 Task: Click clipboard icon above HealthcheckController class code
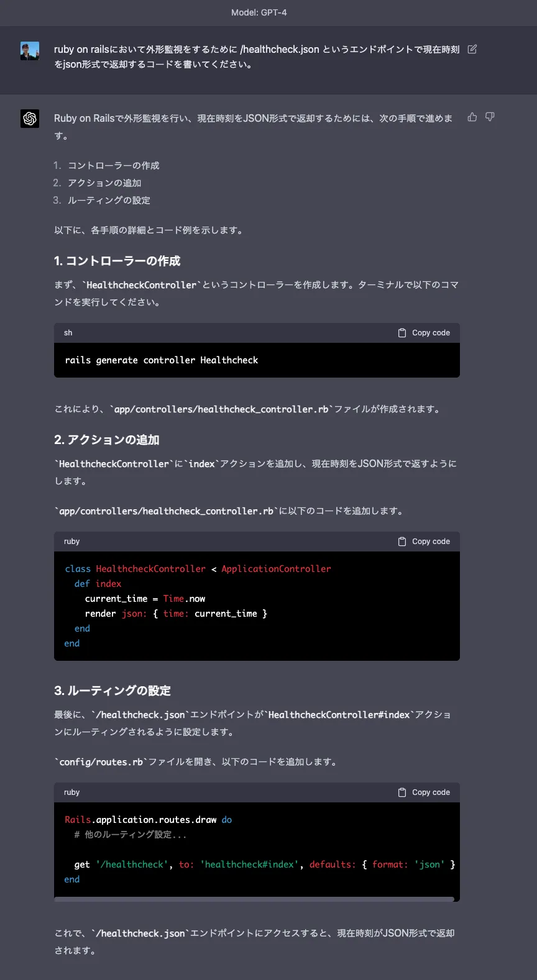402,542
